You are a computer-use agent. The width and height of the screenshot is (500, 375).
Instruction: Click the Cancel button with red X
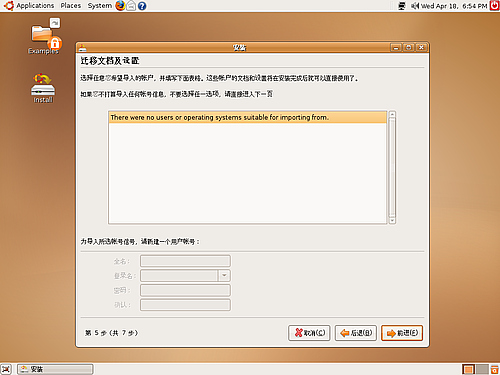click(309, 333)
